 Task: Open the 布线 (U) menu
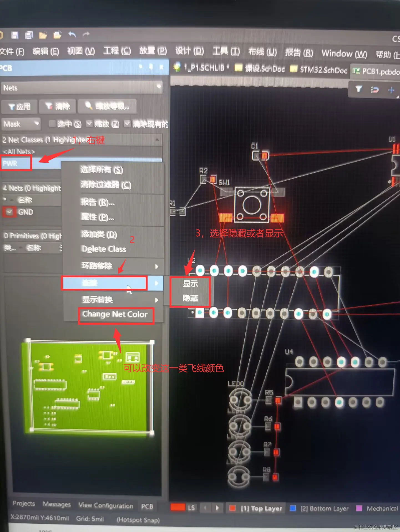[x=262, y=52]
